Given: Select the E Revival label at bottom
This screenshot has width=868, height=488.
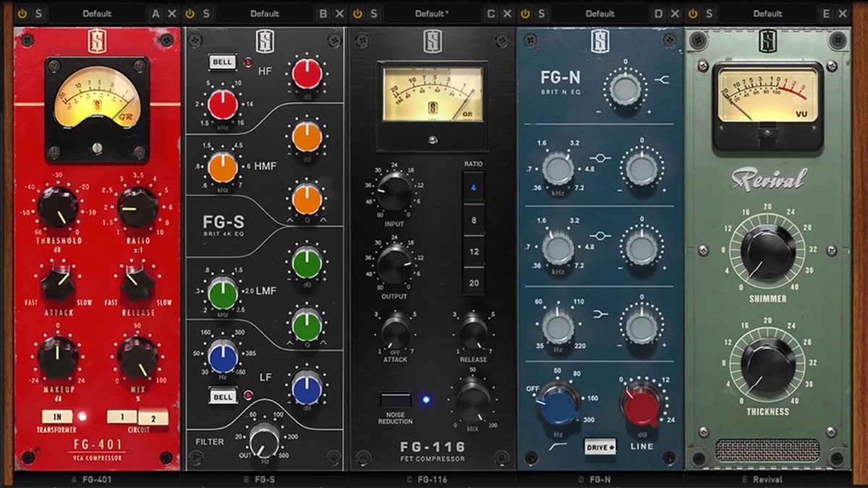Looking at the screenshot, I should point(762,479).
